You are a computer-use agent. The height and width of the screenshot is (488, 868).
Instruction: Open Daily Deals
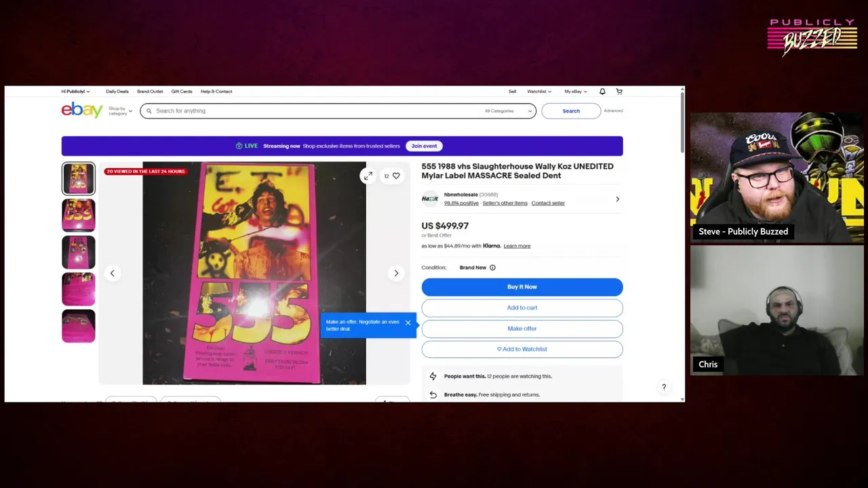(117, 91)
